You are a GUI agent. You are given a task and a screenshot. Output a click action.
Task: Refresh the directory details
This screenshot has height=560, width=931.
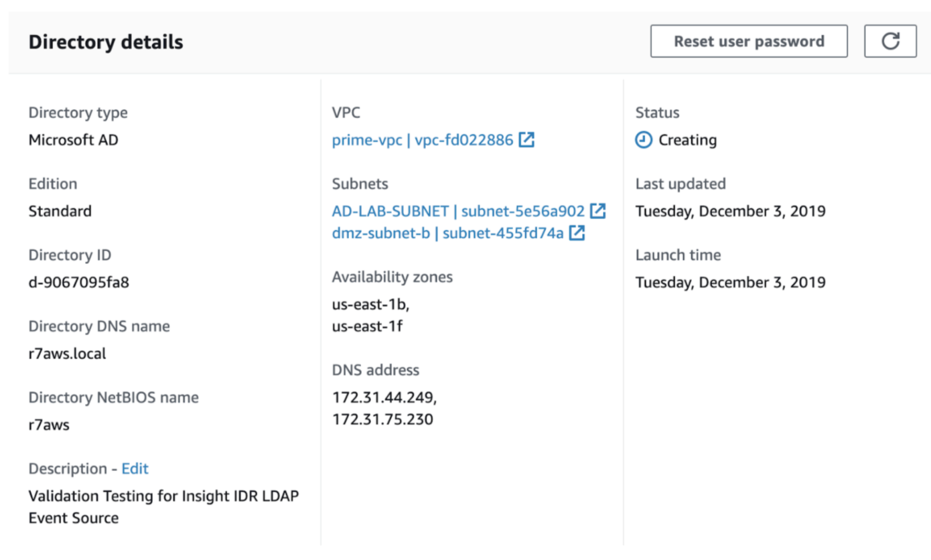click(889, 42)
